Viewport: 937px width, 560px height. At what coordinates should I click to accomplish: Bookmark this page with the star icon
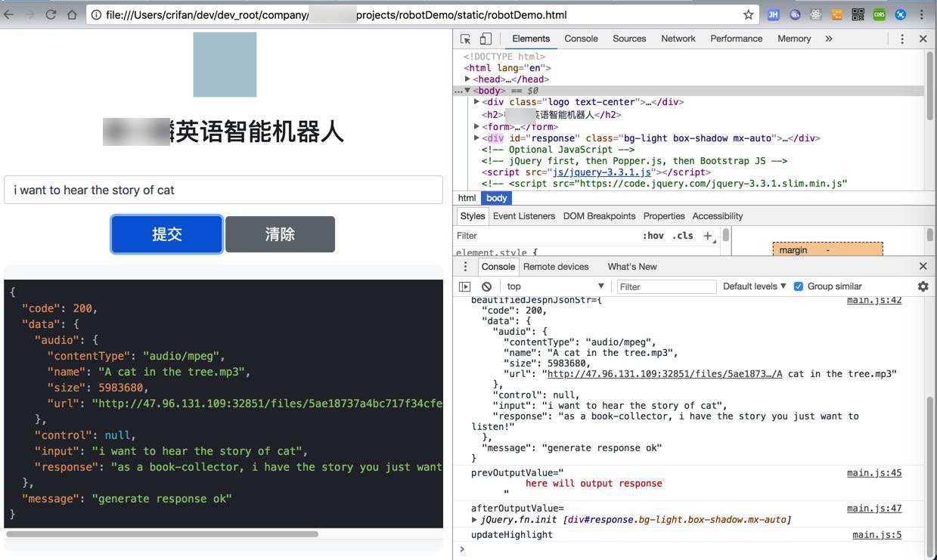point(748,14)
